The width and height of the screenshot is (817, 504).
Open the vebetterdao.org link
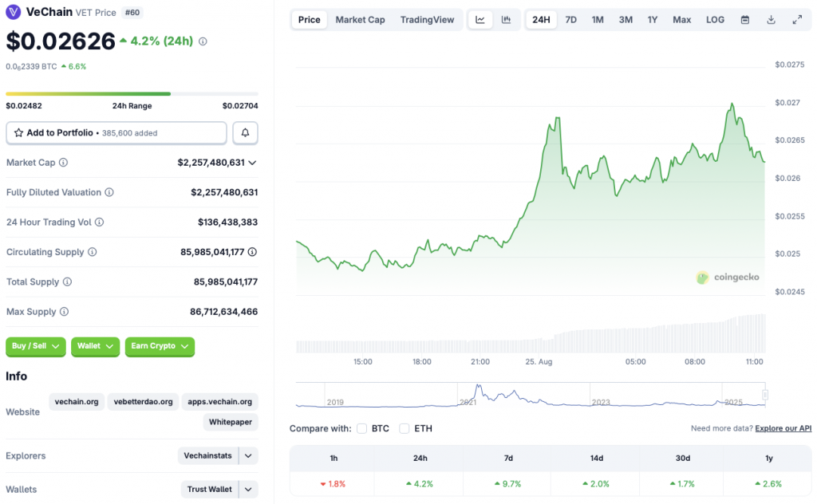tap(144, 402)
